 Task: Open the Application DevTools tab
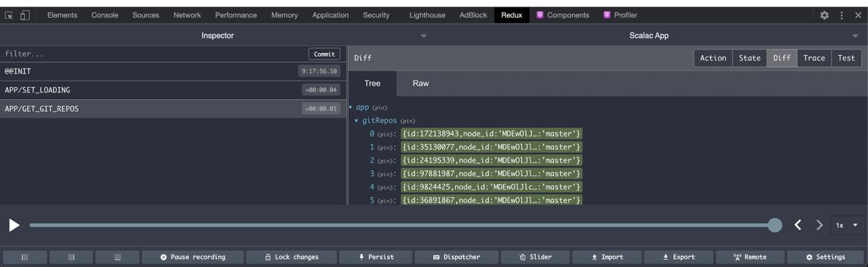[x=330, y=15]
